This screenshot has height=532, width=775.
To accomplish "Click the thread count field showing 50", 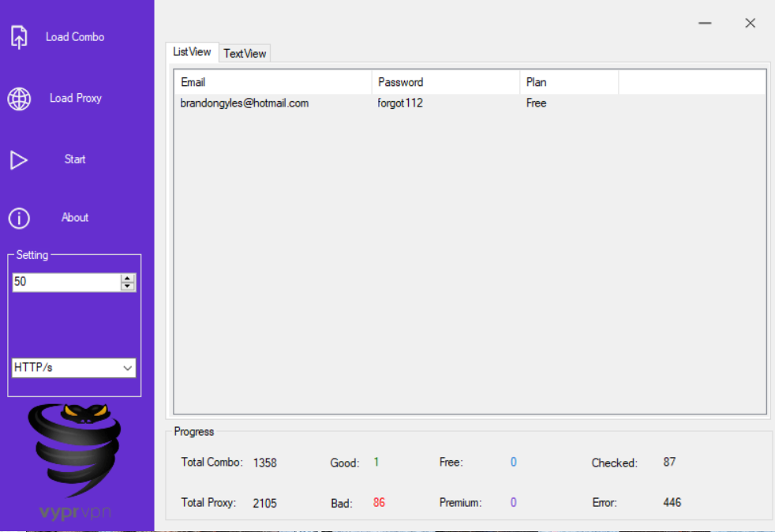I will point(66,282).
